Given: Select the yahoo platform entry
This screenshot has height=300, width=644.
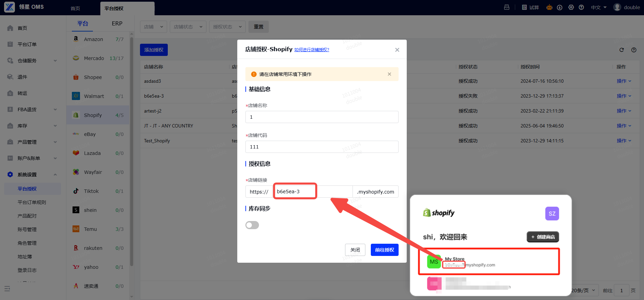Looking at the screenshot, I should (98, 267).
